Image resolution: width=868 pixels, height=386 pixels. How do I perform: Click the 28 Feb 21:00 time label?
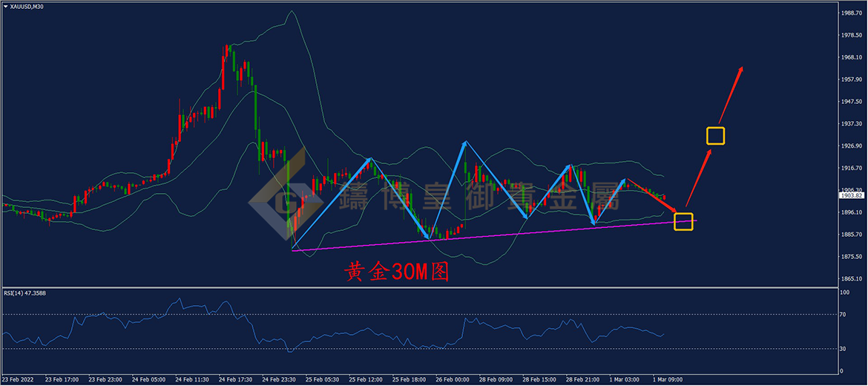[584, 381]
